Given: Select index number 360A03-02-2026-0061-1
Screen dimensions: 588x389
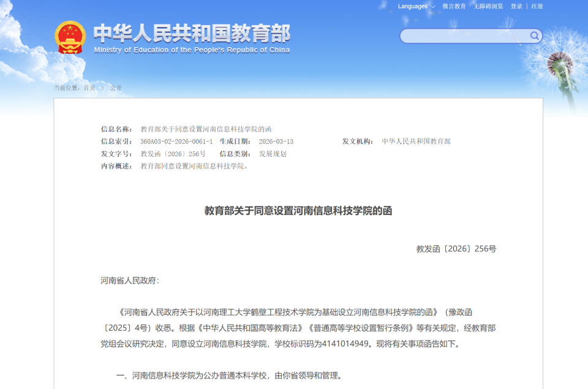Looking at the screenshot, I should (x=176, y=142).
